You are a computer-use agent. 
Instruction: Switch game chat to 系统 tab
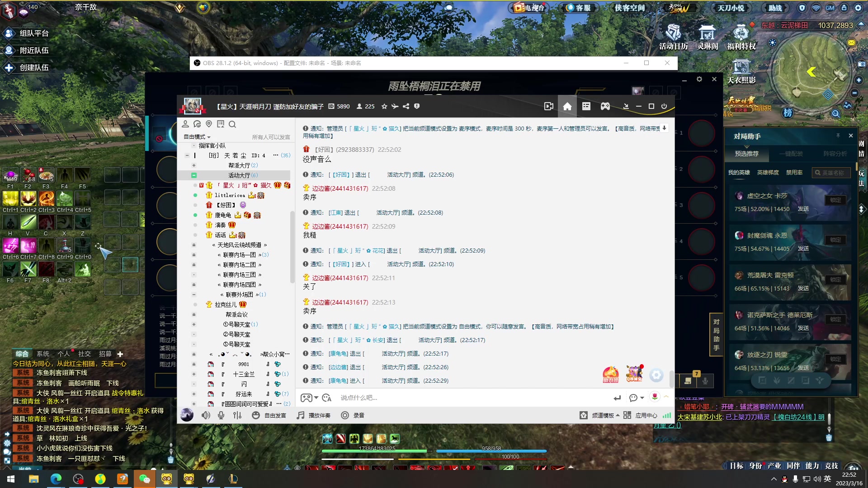(43, 354)
